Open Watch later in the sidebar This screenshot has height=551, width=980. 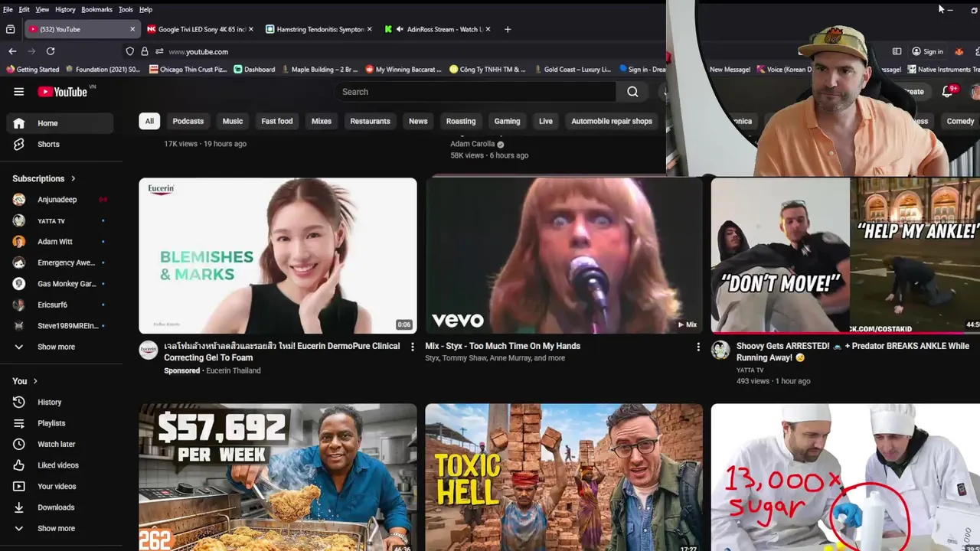click(x=60, y=444)
